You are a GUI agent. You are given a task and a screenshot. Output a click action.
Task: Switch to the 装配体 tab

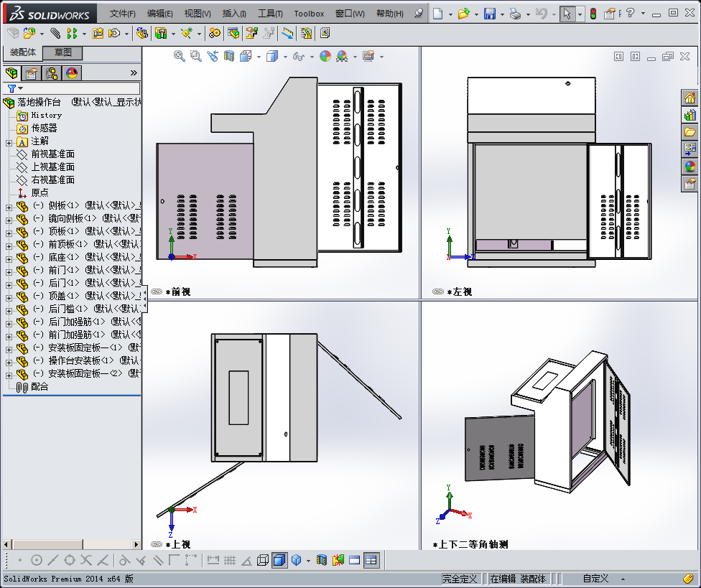click(23, 52)
